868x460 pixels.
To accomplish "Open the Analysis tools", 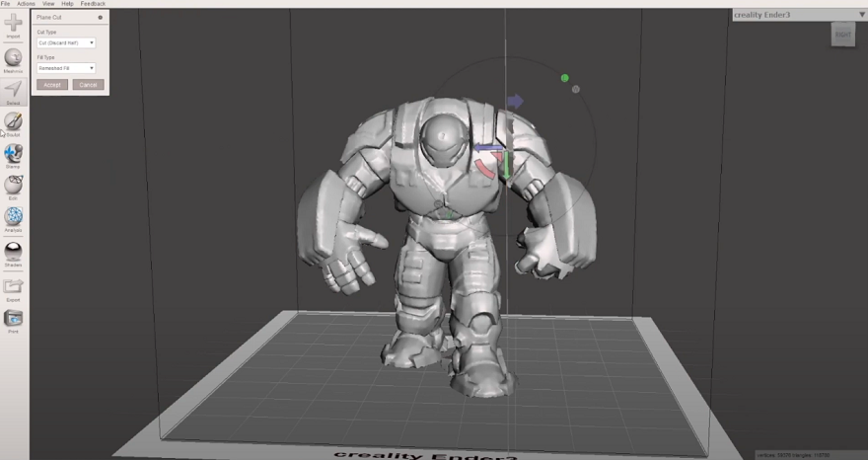I will point(13,217).
